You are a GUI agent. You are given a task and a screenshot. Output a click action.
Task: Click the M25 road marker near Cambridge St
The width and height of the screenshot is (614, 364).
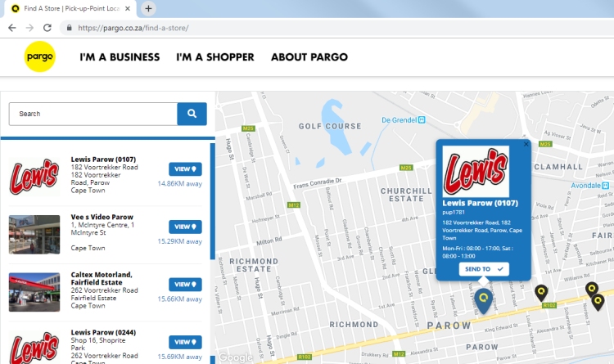pos(248,128)
